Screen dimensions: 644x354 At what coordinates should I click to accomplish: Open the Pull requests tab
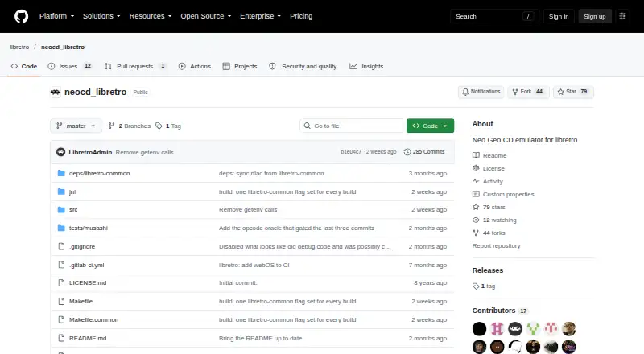pyautogui.click(x=135, y=66)
